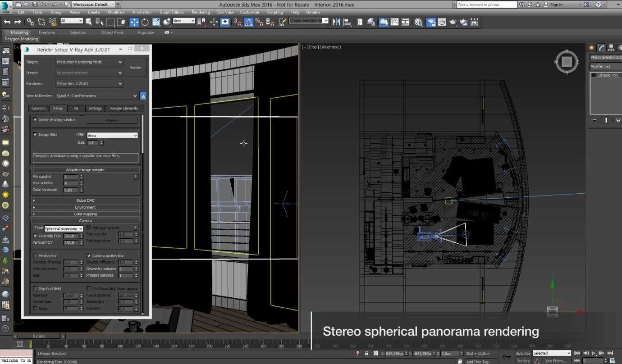Viewport: 622px width, 364px height.
Task: Open the Graph Editors menu
Action: pyautogui.click(x=172, y=12)
